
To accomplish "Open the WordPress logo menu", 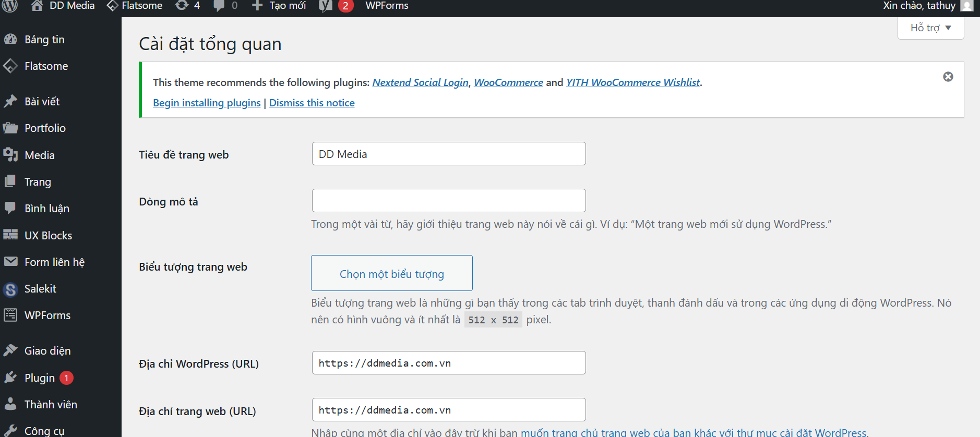I will (x=10, y=6).
